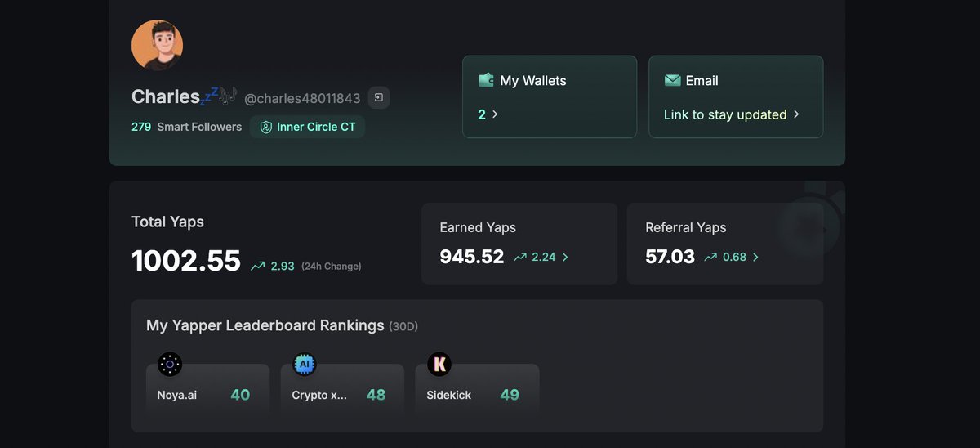Screen dimensions: 980x448
Task: Open the Sidekick project logo
Action: click(x=439, y=365)
